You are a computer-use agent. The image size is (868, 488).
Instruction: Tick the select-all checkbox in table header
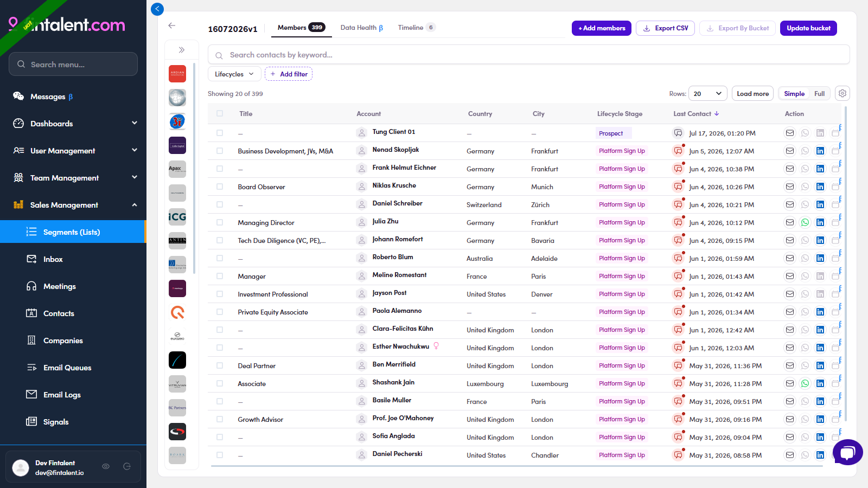(220, 113)
